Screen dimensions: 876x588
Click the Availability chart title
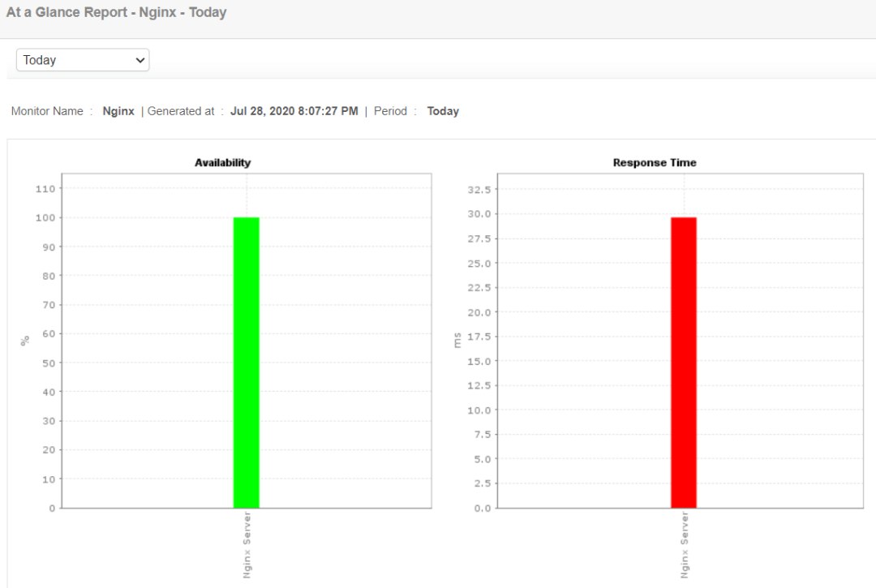point(222,162)
